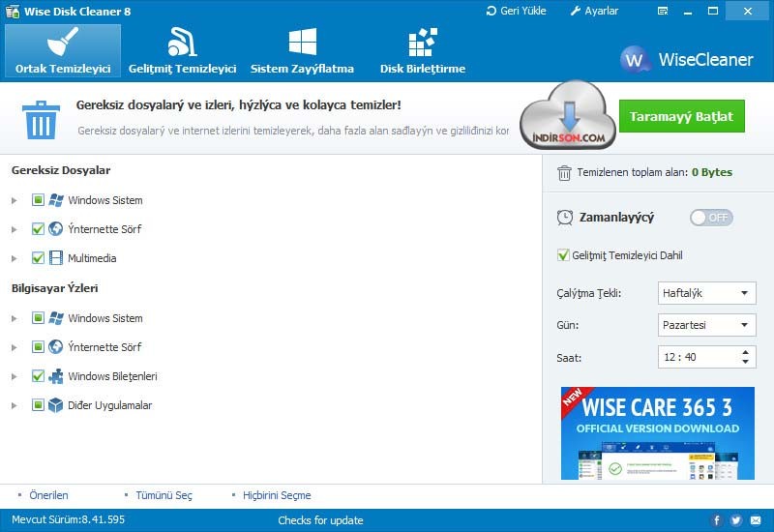Click the Windows Bileţenleri puzzle icon

tap(56, 376)
